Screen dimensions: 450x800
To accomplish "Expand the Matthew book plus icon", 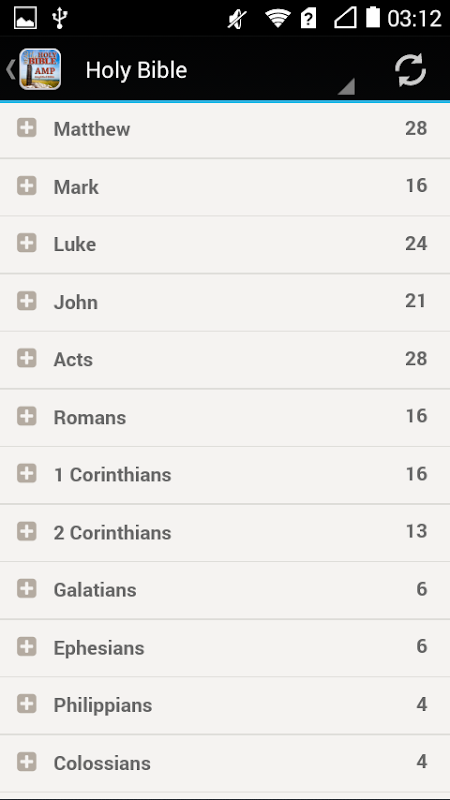I will (x=27, y=128).
